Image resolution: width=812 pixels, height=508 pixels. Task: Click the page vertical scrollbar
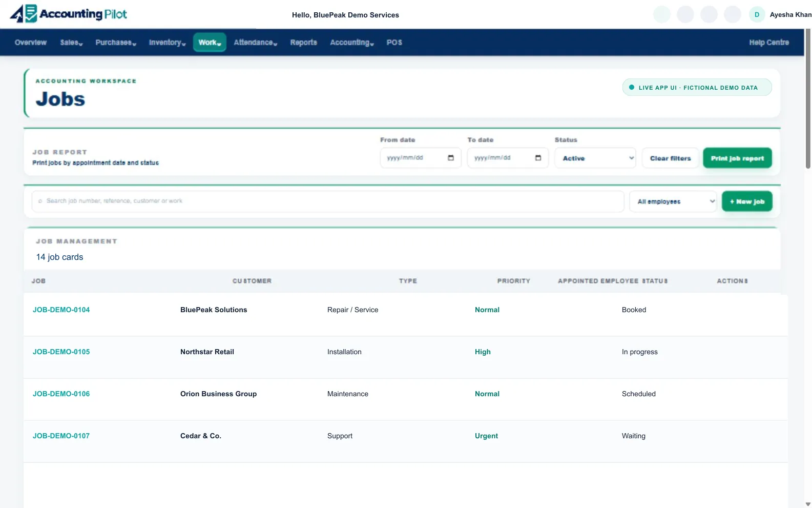[x=808, y=97]
